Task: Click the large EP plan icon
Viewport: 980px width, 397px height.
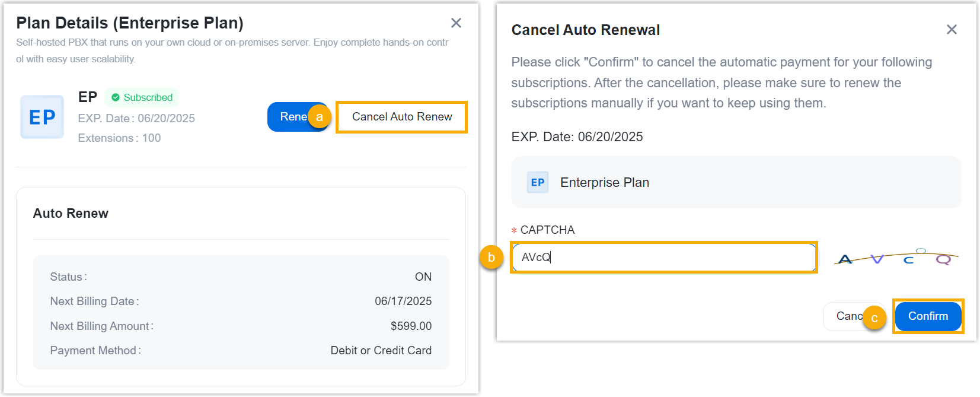Action: point(42,117)
